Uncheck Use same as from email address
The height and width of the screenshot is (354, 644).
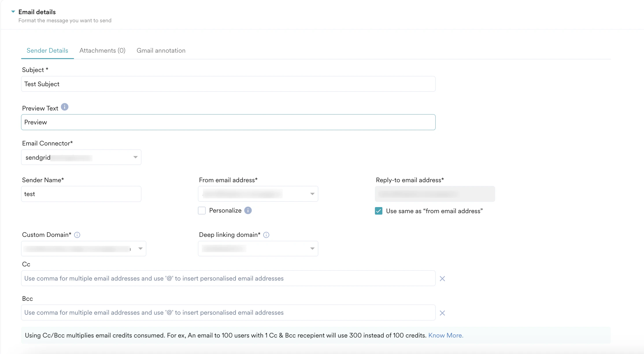378,211
